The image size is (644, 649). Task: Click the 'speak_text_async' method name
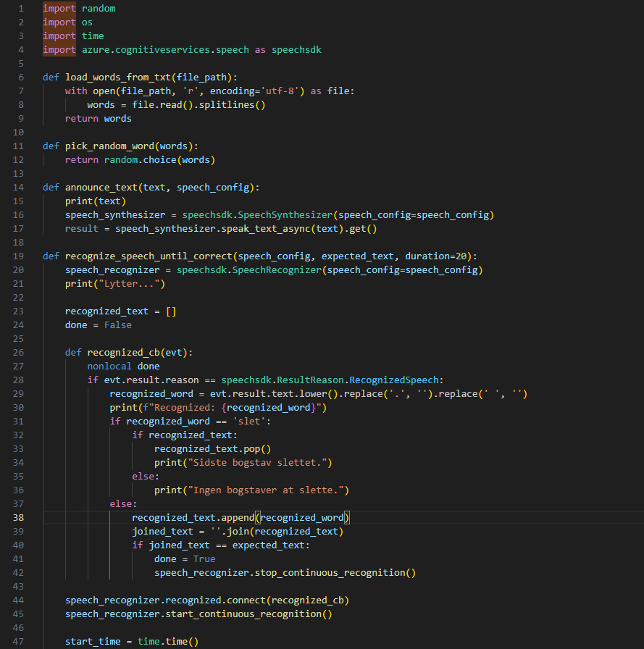[266, 228]
